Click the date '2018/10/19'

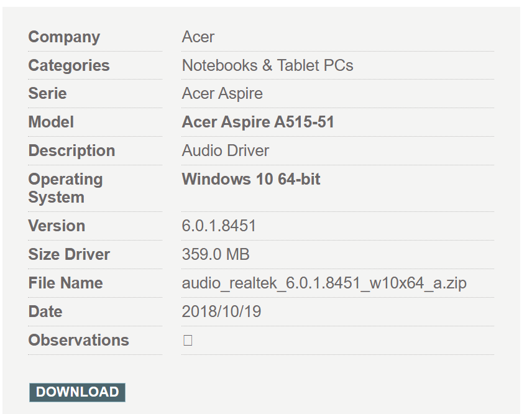click(221, 311)
